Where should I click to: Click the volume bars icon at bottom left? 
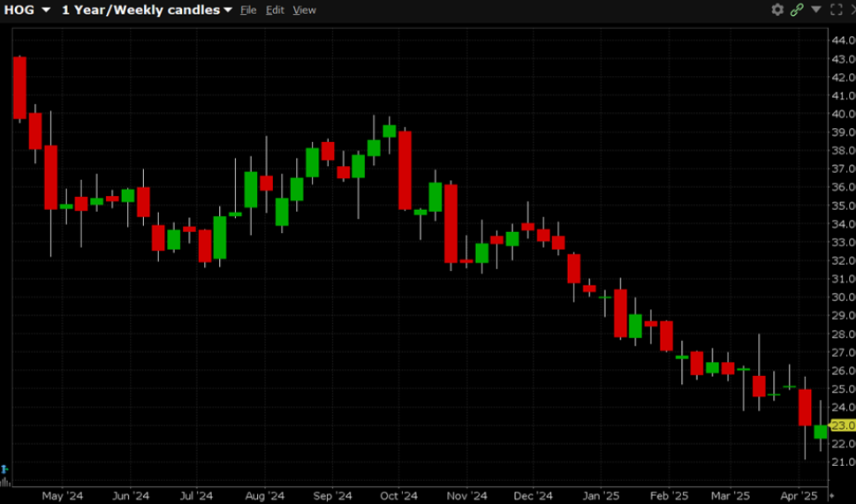(x=5, y=481)
